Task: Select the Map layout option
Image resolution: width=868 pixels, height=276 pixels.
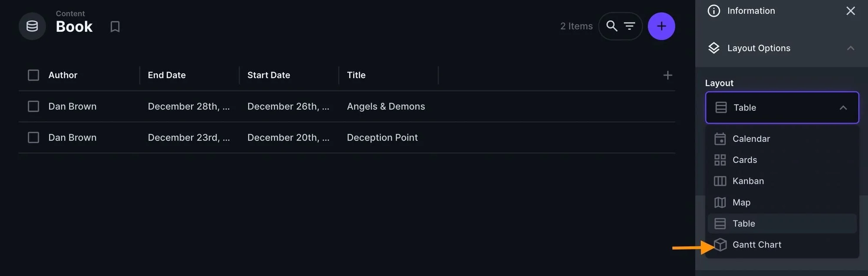Action: [x=741, y=203]
